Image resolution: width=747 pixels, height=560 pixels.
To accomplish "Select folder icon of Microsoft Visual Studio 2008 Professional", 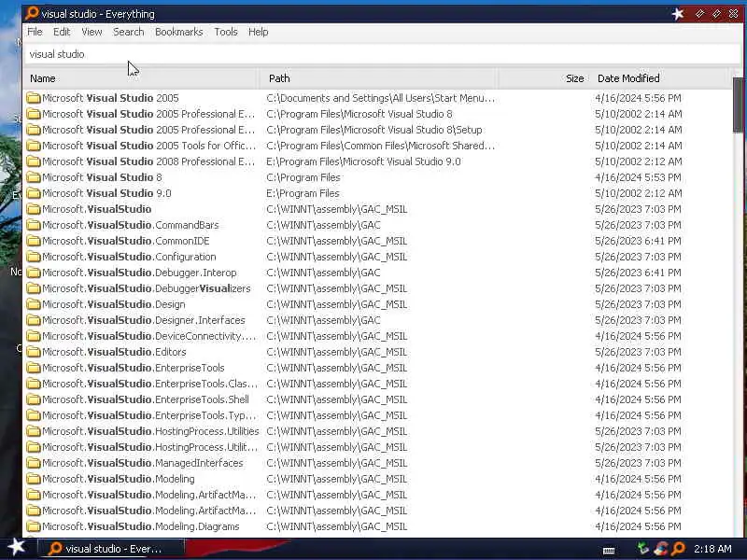I will [x=34, y=161].
